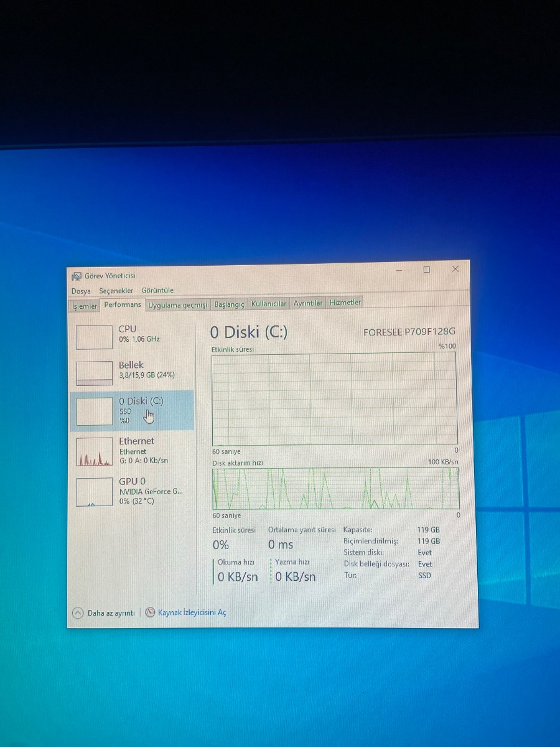The height and width of the screenshot is (747, 560).
Task: Open the Başlangıç tab
Action: [230, 304]
